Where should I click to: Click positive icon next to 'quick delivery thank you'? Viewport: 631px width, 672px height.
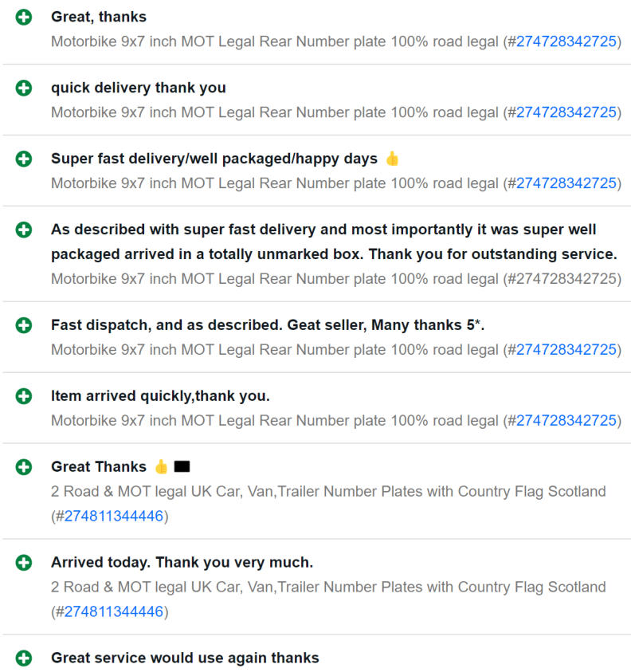pyautogui.click(x=24, y=88)
